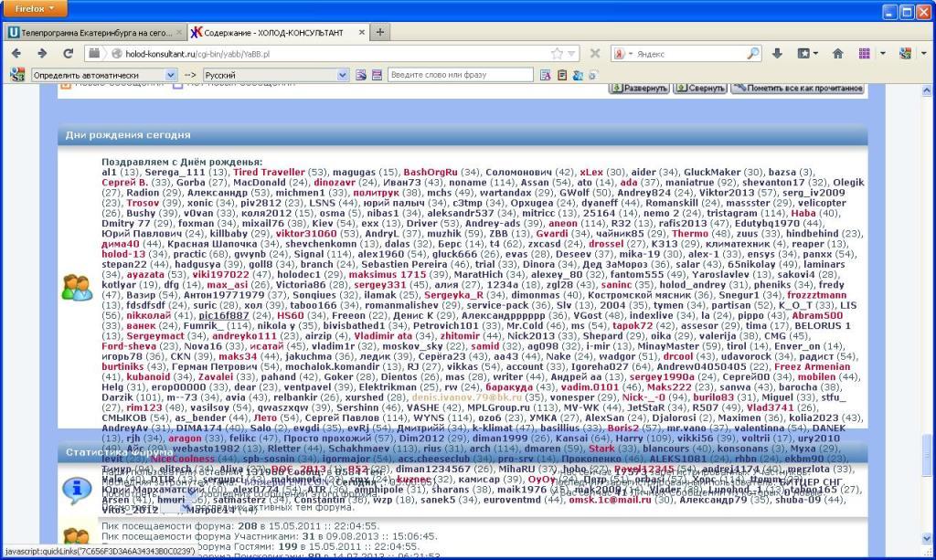Switch to Содержание - ХОЛОД-КОНСУЛЬТАНТ tab
Screen dimensions: 936x560
tap(273, 32)
